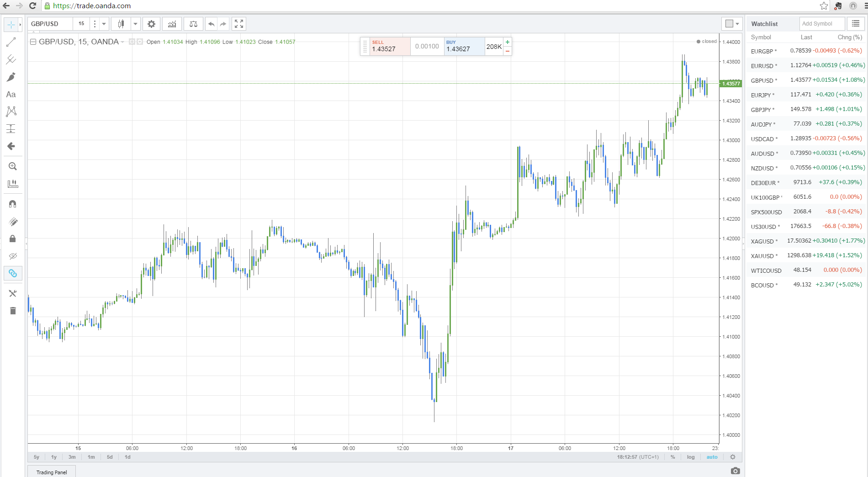The image size is (868, 477).
Task: Open the watchlist list menu icon
Action: coord(856,24)
